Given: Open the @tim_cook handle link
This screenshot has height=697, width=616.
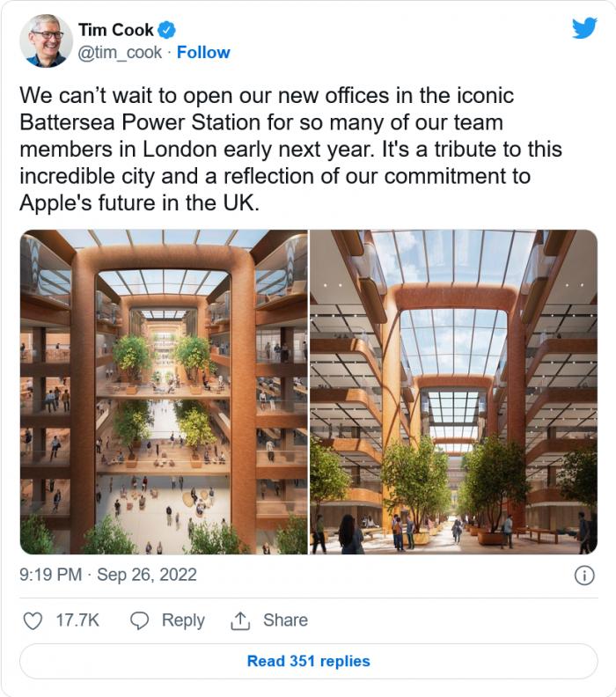Looking at the screenshot, I should pyautogui.click(x=120, y=53).
